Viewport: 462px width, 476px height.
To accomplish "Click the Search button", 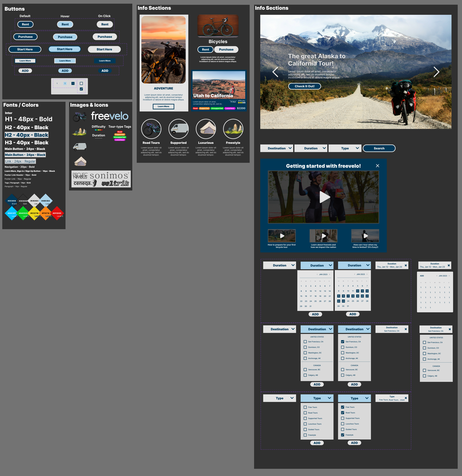I will click(379, 148).
